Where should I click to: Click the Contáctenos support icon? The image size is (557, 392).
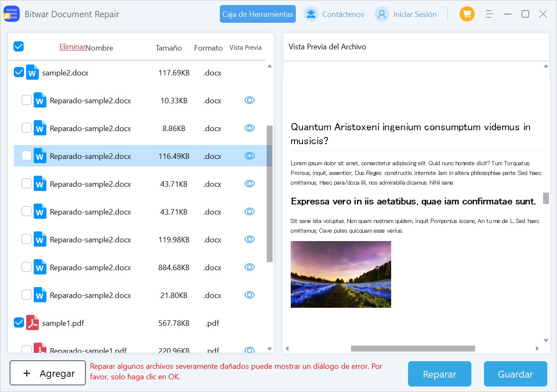[x=311, y=14]
